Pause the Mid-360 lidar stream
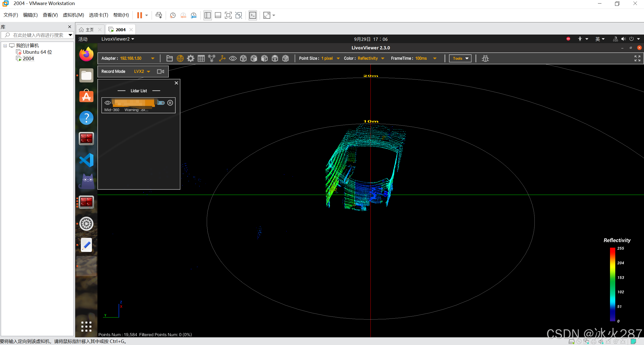This screenshot has height=345, width=644. coord(170,103)
